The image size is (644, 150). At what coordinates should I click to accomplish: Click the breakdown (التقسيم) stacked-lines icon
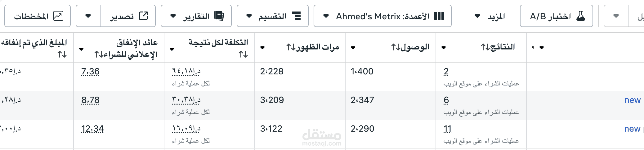(297, 16)
